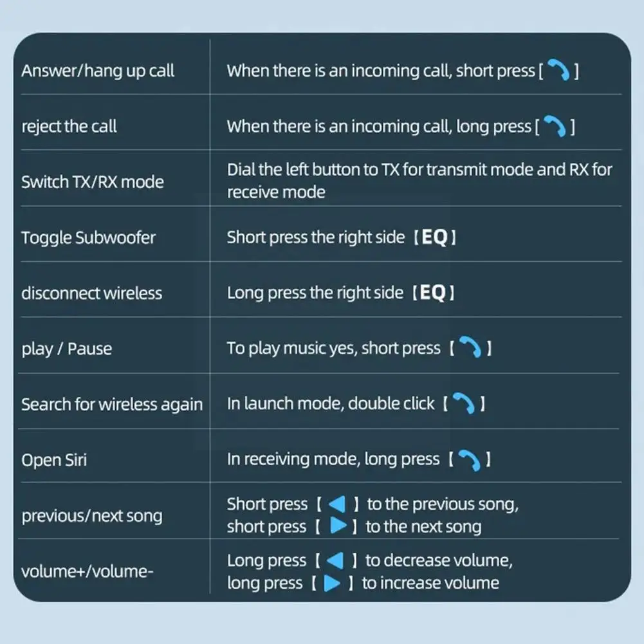644x644 pixels.
Task: Select the Open Siri label
Action: pos(54,460)
